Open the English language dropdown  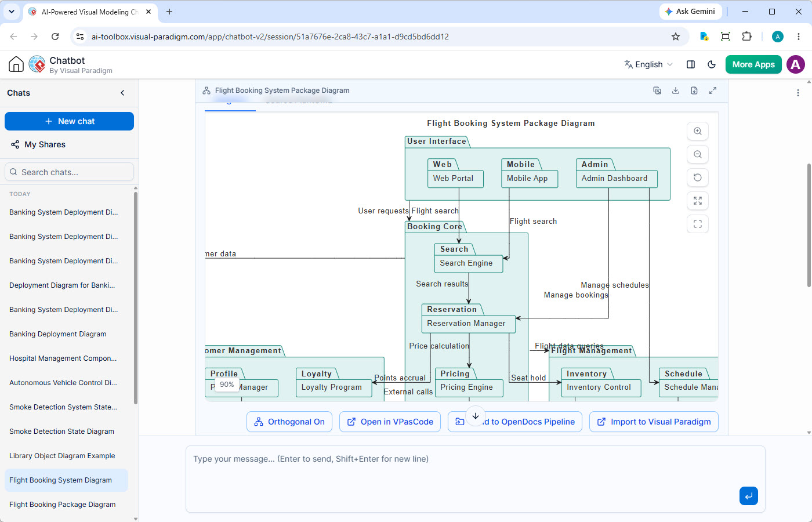648,64
